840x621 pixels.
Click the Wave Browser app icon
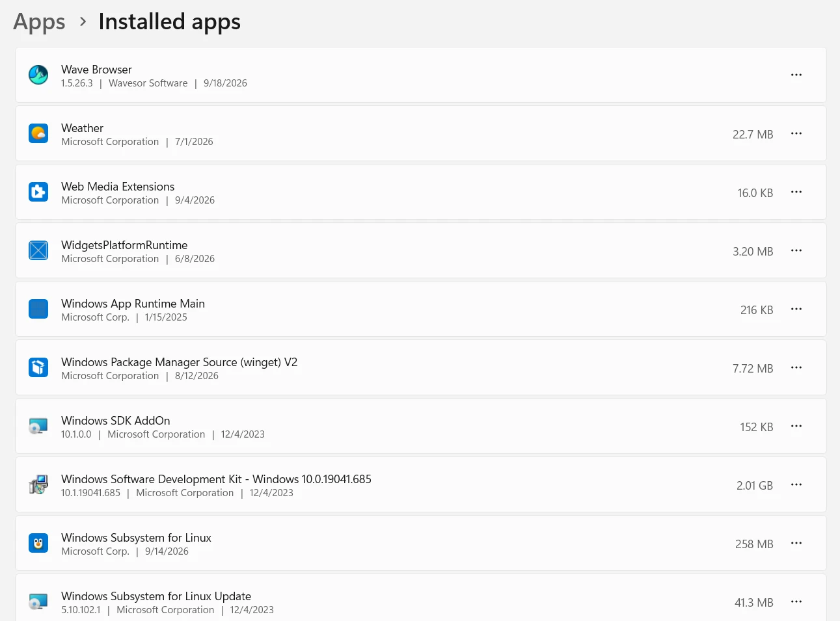pos(38,75)
